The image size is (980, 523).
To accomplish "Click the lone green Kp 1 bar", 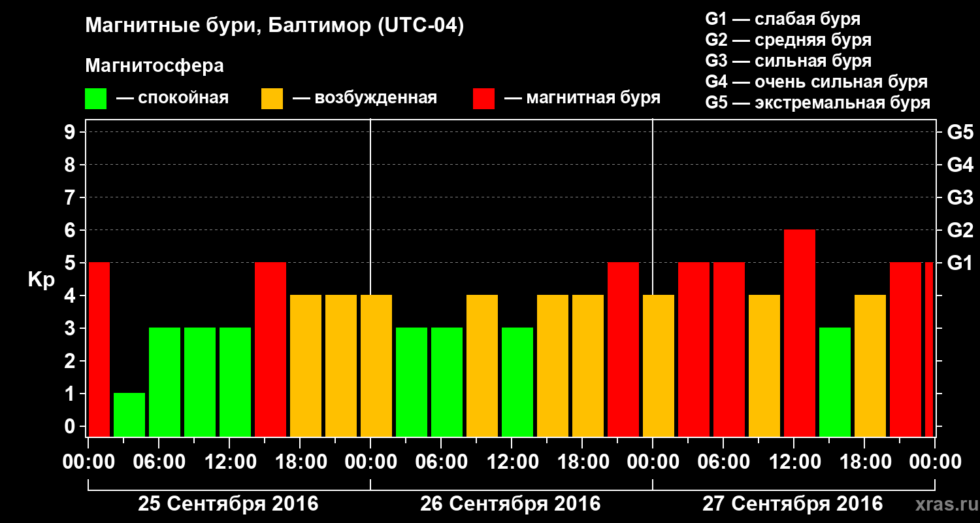I will coord(129,415).
